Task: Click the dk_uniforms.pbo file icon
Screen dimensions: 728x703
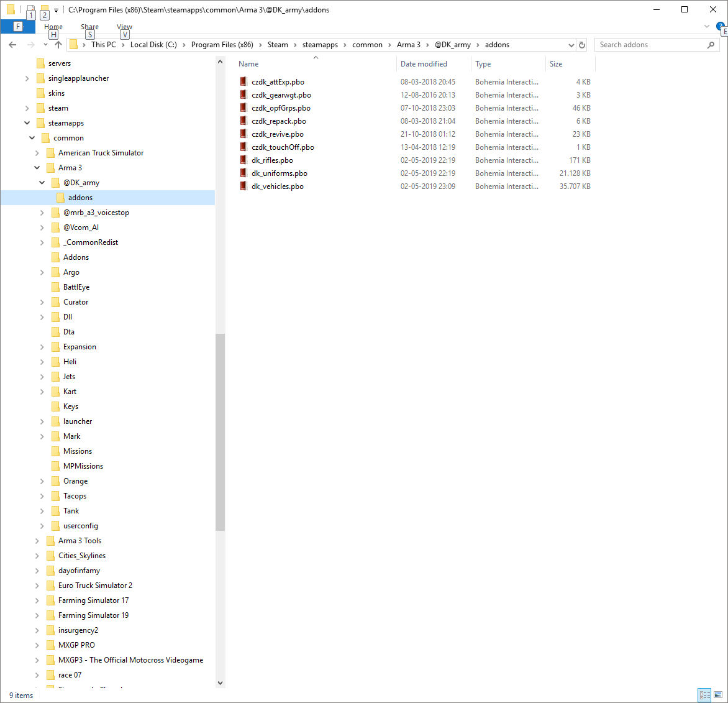Action: pos(243,173)
